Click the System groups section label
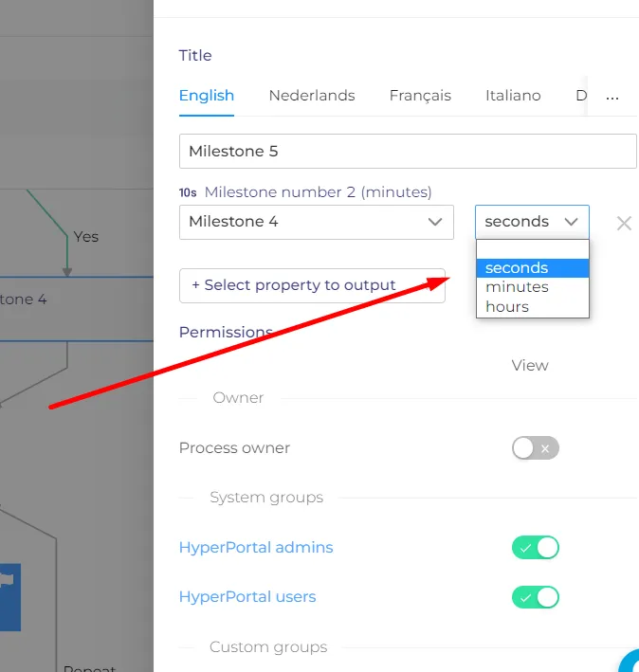The width and height of the screenshot is (639, 672). (x=266, y=498)
